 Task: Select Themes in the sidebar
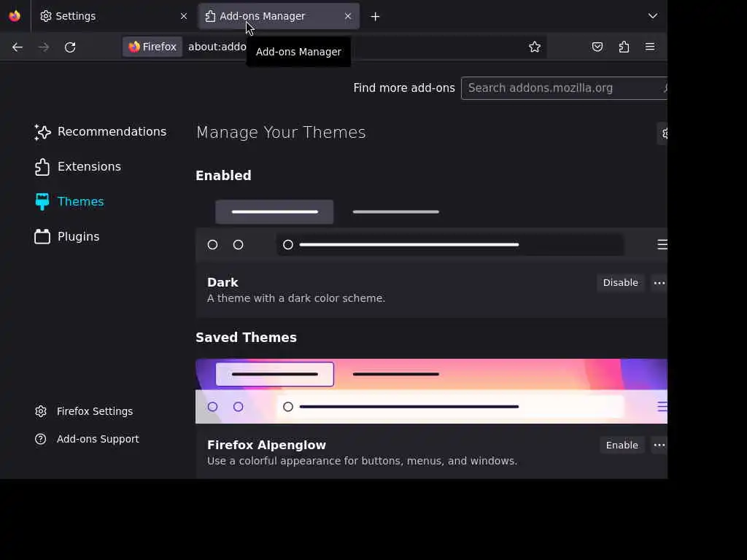coord(69,202)
